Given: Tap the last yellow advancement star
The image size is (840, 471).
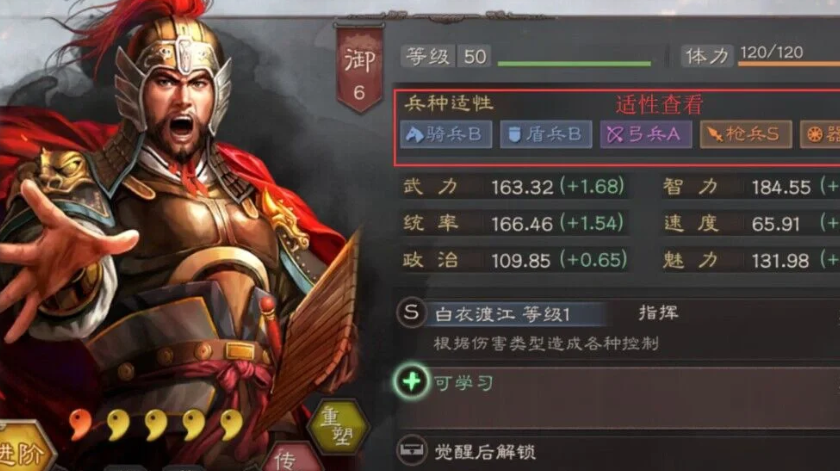Looking at the screenshot, I should tap(232, 424).
